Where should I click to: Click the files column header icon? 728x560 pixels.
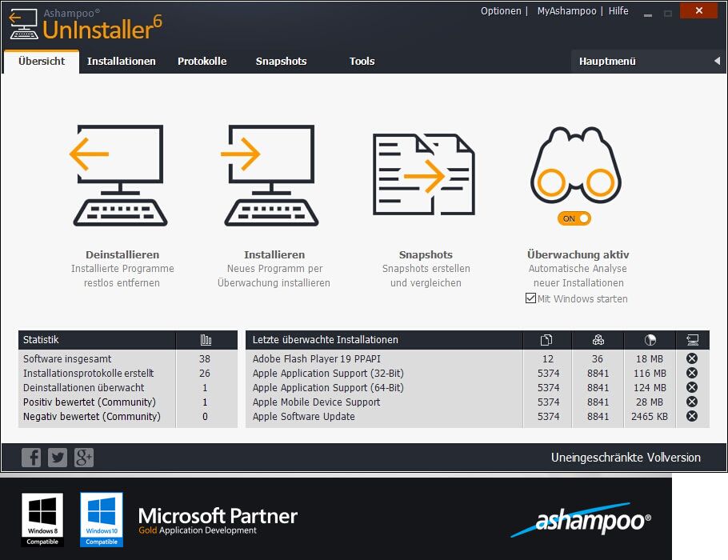tap(546, 340)
